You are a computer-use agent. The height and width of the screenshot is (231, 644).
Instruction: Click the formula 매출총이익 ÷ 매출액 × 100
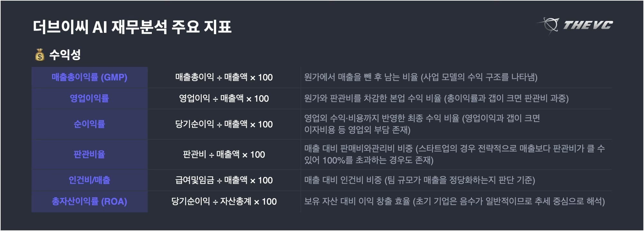point(224,77)
